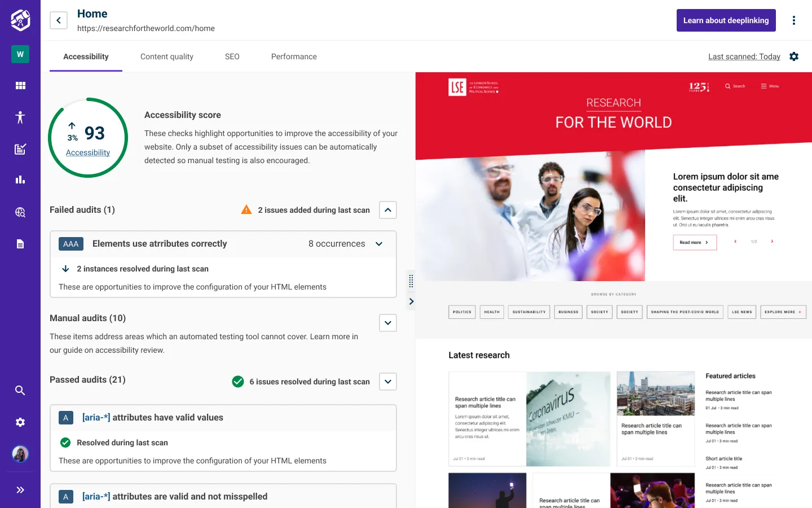Switch to the Performance tab
This screenshot has height=508, width=812.
[x=293, y=56]
